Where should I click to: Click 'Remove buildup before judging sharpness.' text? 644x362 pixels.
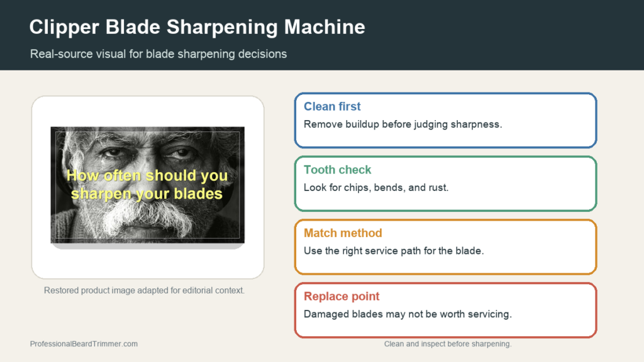[x=402, y=124]
